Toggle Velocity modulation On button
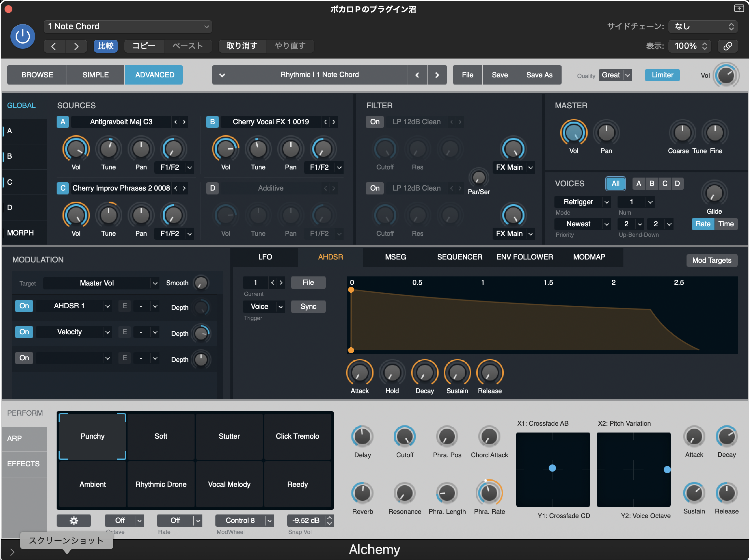Image resolution: width=749 pixels, height=560 pixels. [24, 332]
